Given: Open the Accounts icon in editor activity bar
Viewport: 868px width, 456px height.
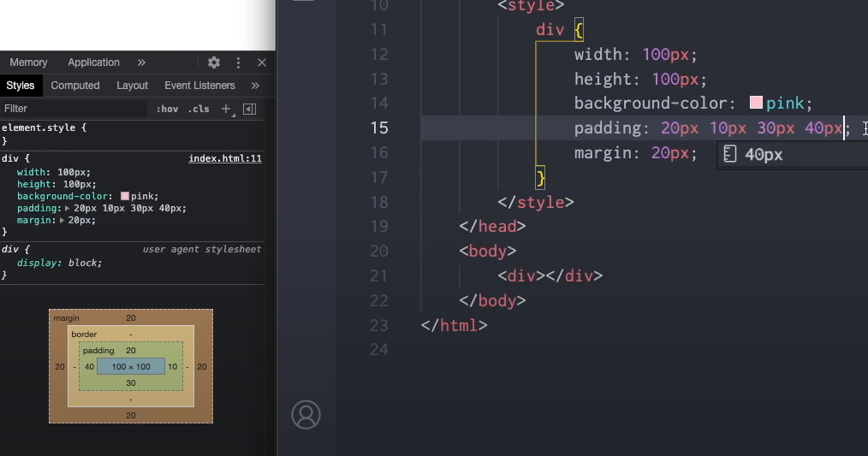Looking at the screenshot, I should 306,414.
